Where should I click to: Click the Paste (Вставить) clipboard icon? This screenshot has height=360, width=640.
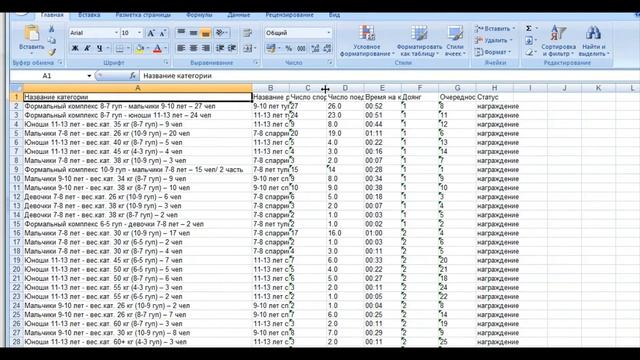pos(31,33)
